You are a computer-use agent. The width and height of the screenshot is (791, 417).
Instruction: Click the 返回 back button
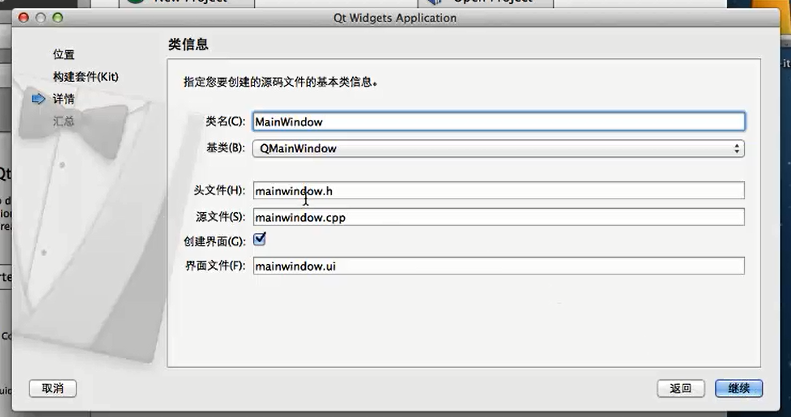click(681, 388)
